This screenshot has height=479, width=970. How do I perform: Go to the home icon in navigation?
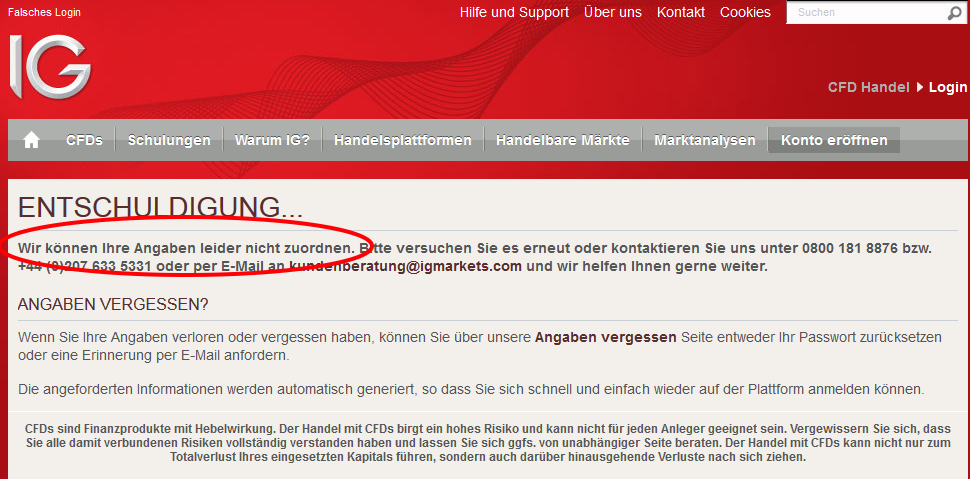point(32,140)
